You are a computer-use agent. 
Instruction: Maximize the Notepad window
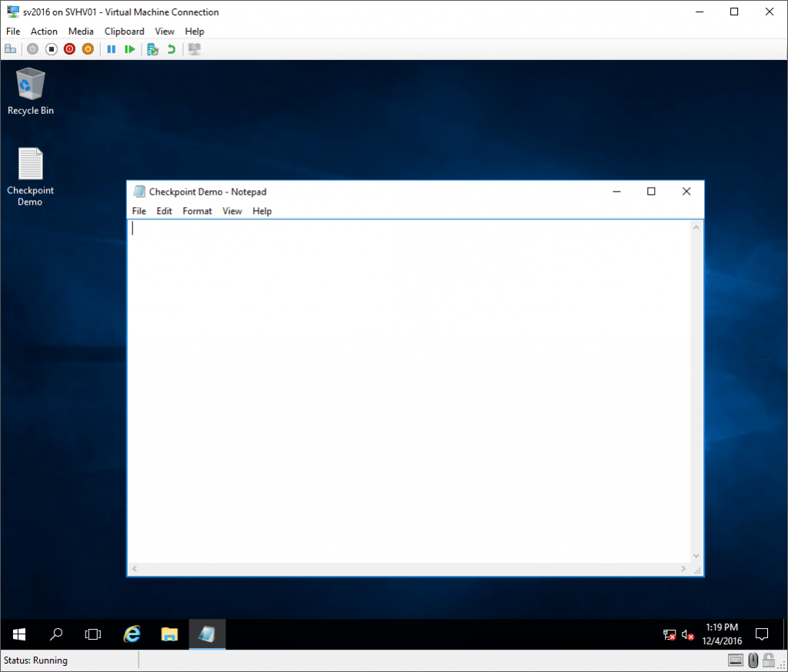[651, 192]
